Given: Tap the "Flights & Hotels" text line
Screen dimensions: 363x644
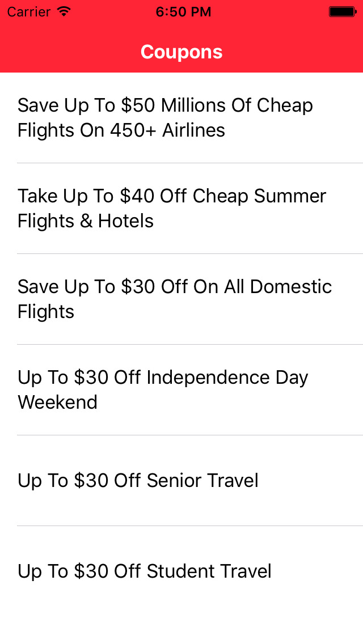Looking at the screenshot, I should (86, 221).
